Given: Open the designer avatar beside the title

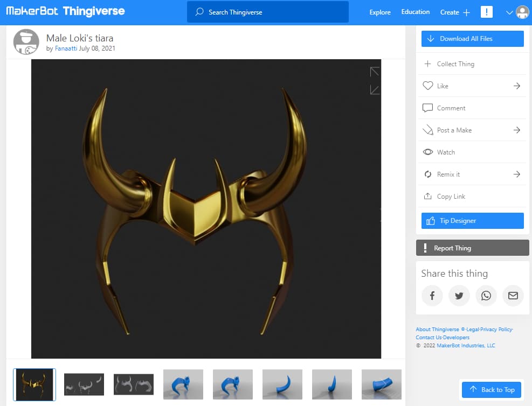Looking at the screenshot, I should click(26, 42).
